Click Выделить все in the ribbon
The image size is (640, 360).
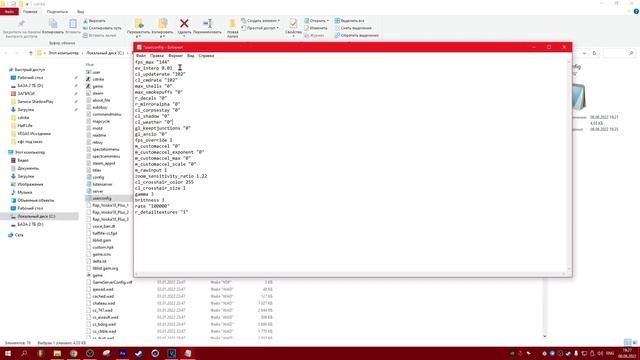(349, 21)
